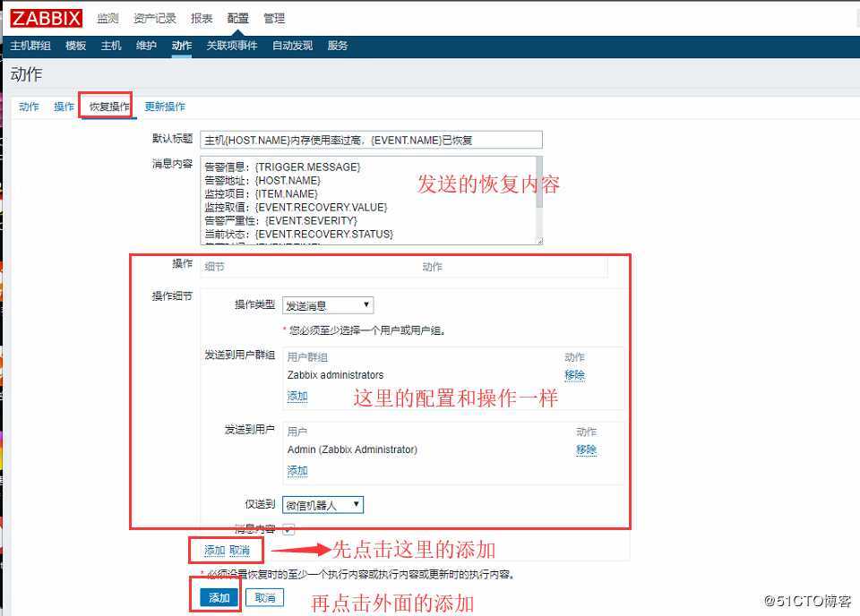Remove Admin (Zabbix Administrator) user
Screen dimensions: 860x616
pyautogui.click(x=586, y=450)
